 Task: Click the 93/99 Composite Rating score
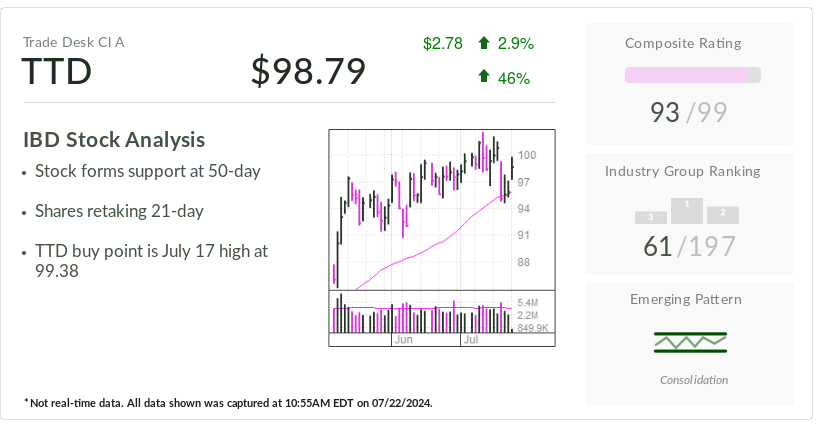(689, 113)
